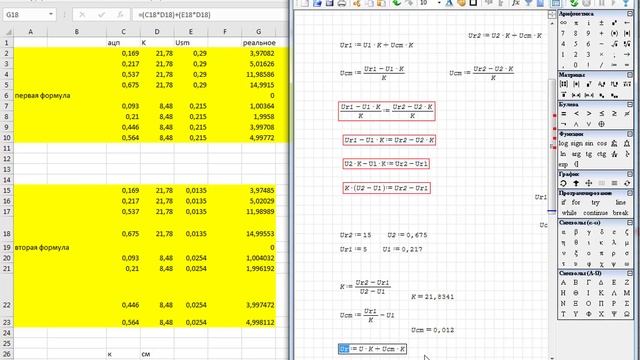Click backspace arrow in Arithmetic panel

(x=627, y=23)
